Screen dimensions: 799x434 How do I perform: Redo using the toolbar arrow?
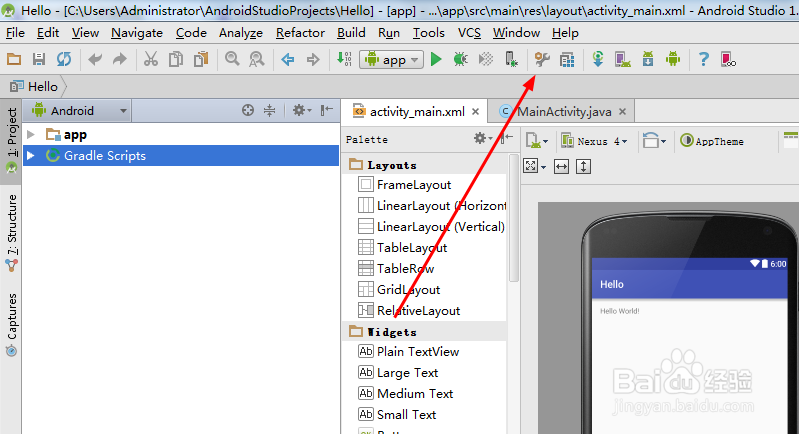point(120,60)
